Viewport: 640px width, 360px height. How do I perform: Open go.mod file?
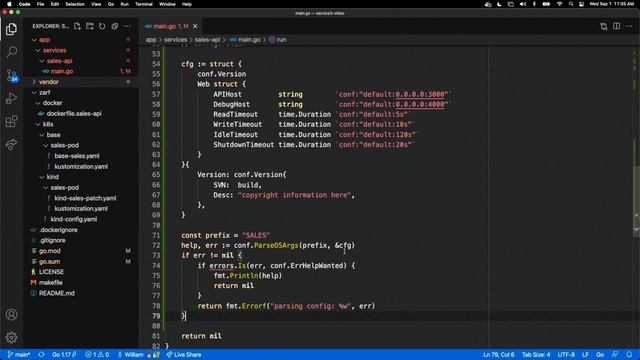click(x=80, y=251)
